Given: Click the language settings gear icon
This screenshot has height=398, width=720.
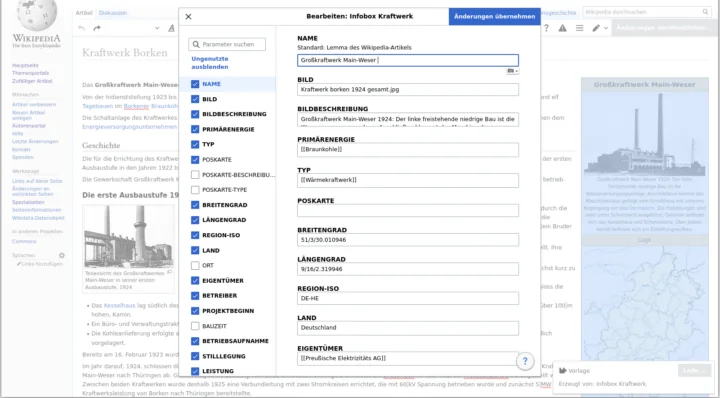Looking at the screenshot, I should (62, 255).
